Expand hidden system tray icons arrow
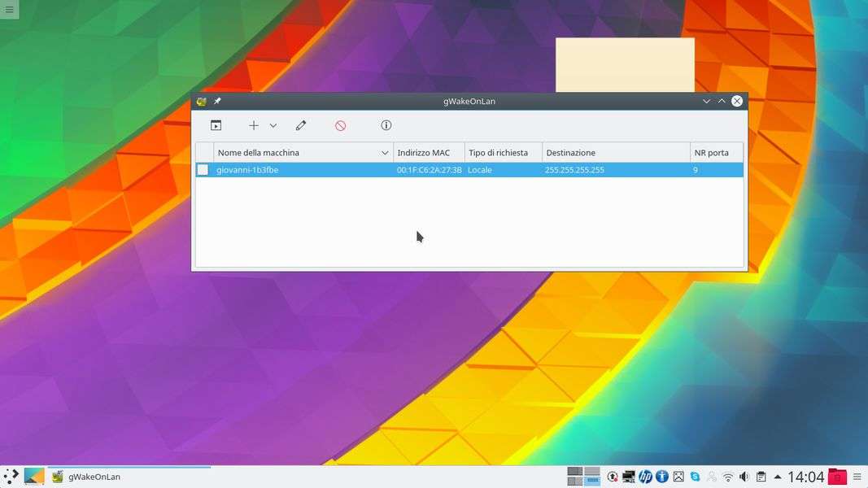The height and width of the screenshot is (488, 868). pos(778,477)
